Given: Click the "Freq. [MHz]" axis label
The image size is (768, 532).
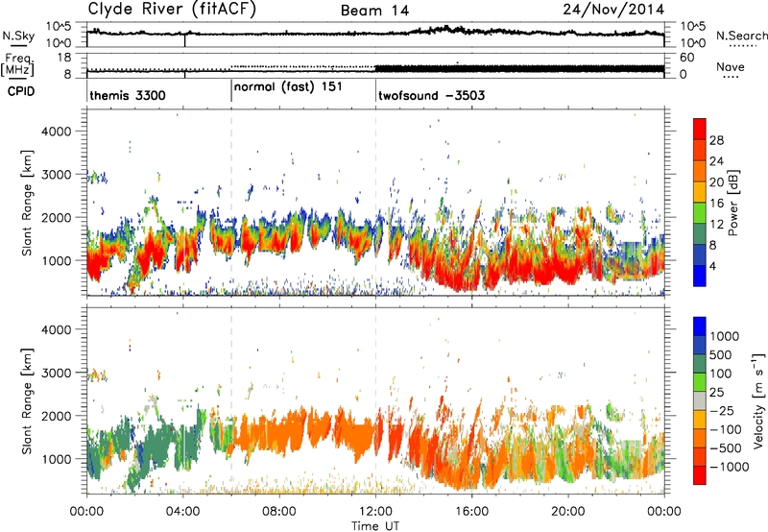Looking at the screenshot, I should pos(17,64).
